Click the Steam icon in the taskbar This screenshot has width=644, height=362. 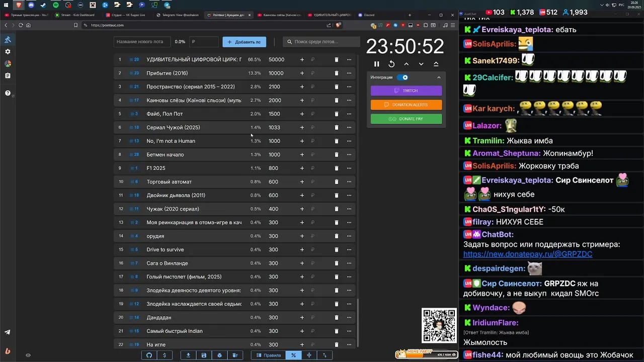click(x=43, y=5)
